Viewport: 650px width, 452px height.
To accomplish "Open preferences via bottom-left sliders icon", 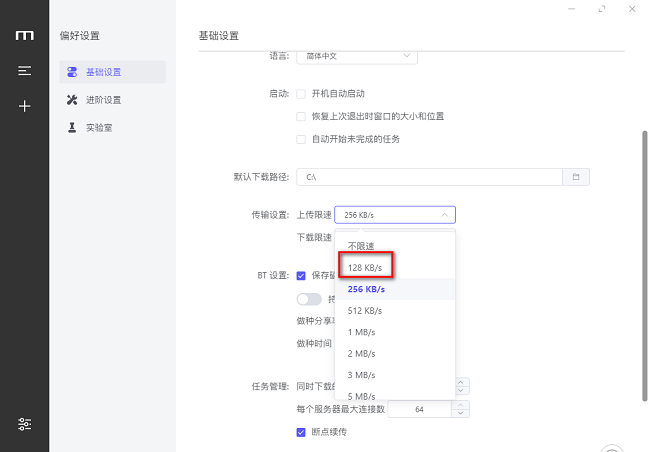I will pyautogui.click(x=24, y=423).
